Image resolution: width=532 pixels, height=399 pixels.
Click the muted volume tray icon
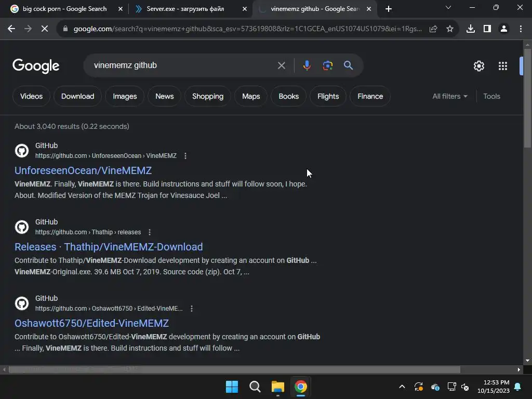(465, 387)
